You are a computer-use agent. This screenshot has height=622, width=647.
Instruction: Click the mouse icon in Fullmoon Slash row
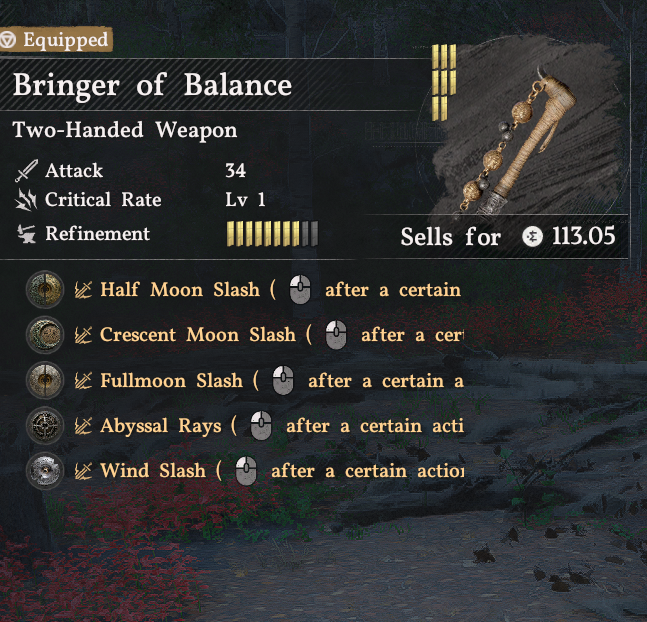[x=283, y=380]
